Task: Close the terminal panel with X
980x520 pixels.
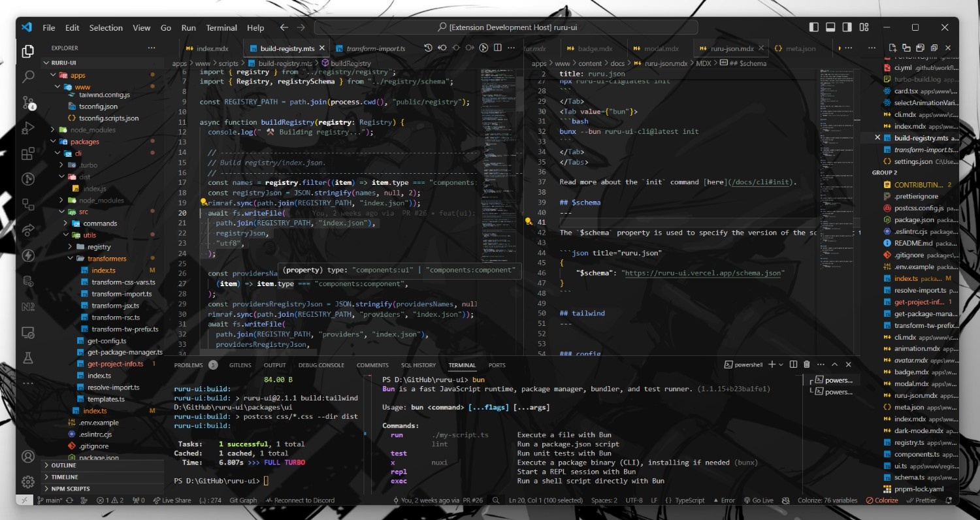Action: (x=849, y=365)
